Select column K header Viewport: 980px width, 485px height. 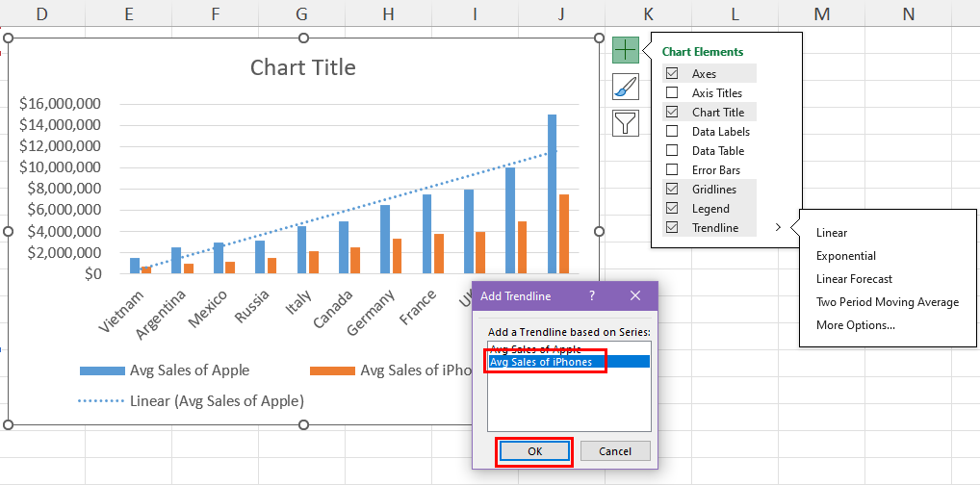pos(648,13)
